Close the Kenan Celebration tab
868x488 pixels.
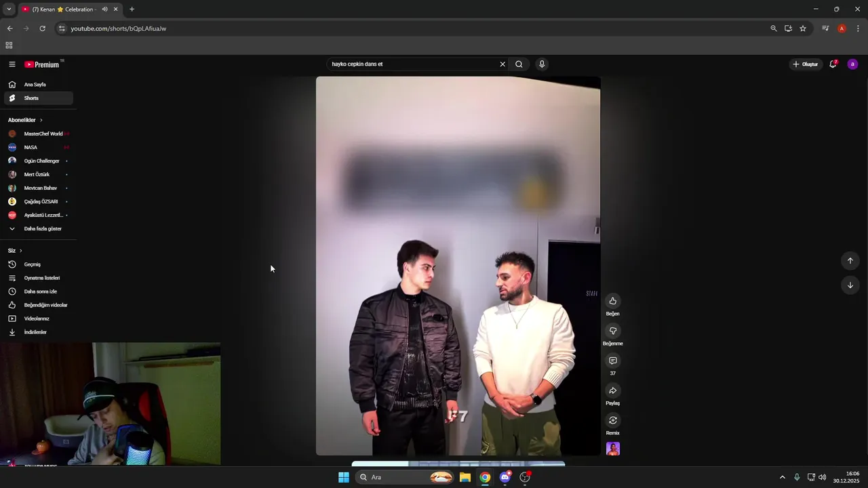(116, 9)
